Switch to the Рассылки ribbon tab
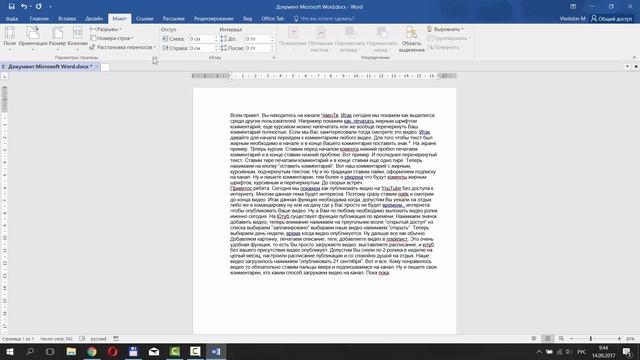640x360 pixels. (173, 19)
